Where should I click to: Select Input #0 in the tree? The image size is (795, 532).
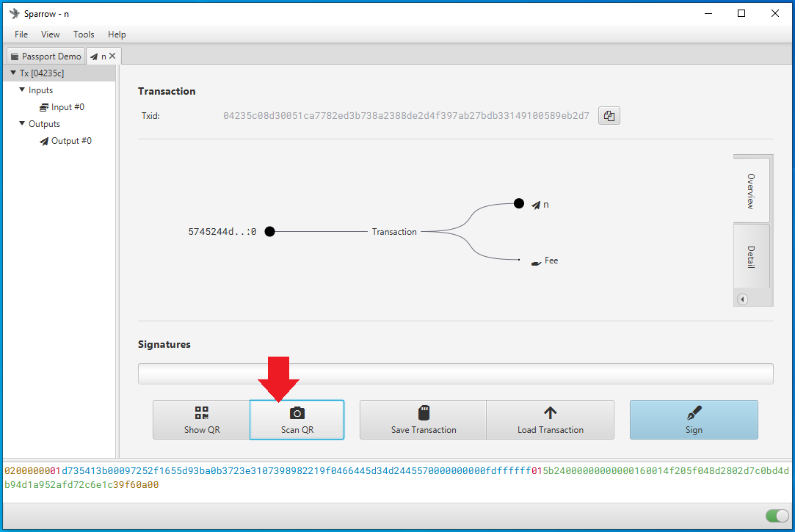62,107
